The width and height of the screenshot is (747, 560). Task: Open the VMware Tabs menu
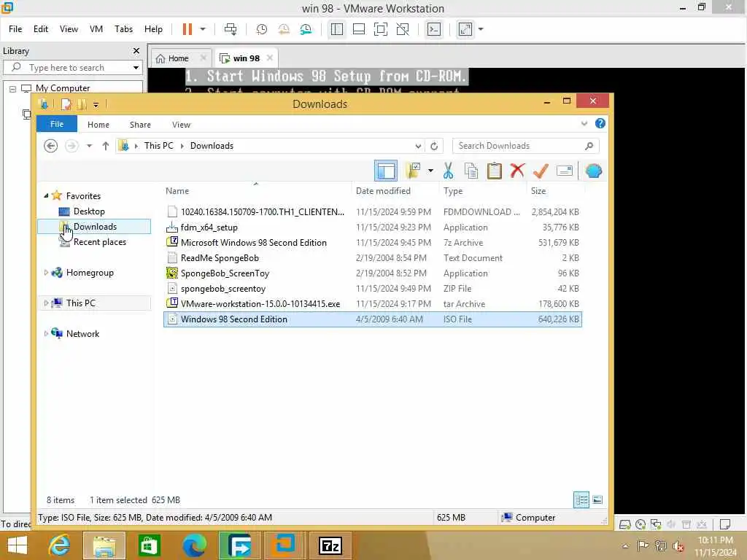123,29
